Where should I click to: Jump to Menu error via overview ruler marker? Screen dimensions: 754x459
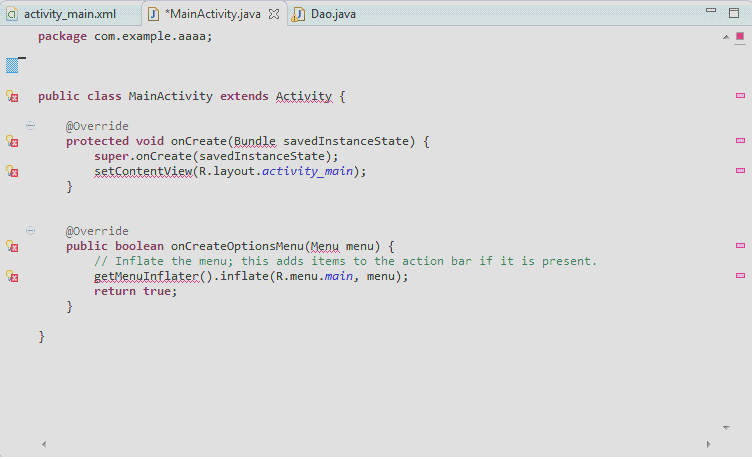[x=741, y=245]
